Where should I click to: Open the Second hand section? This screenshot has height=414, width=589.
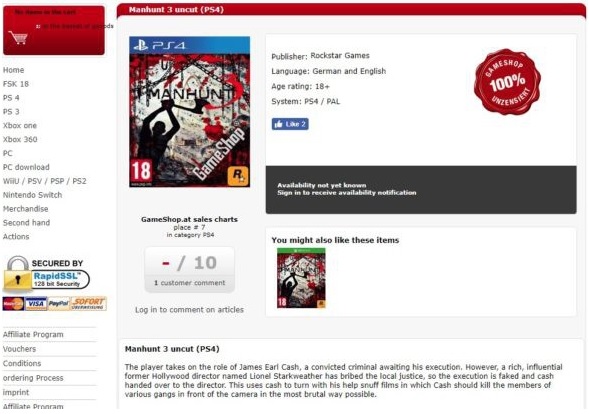pos(26,223)
